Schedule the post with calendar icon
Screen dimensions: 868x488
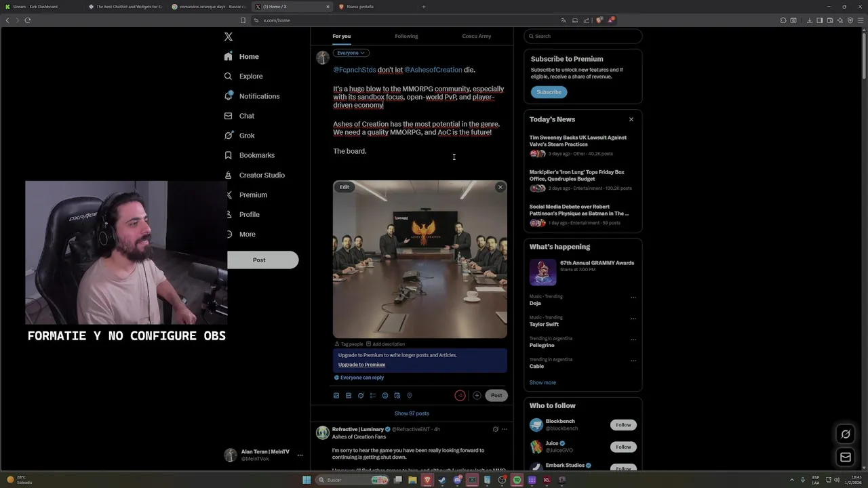[x=397, y=396]
